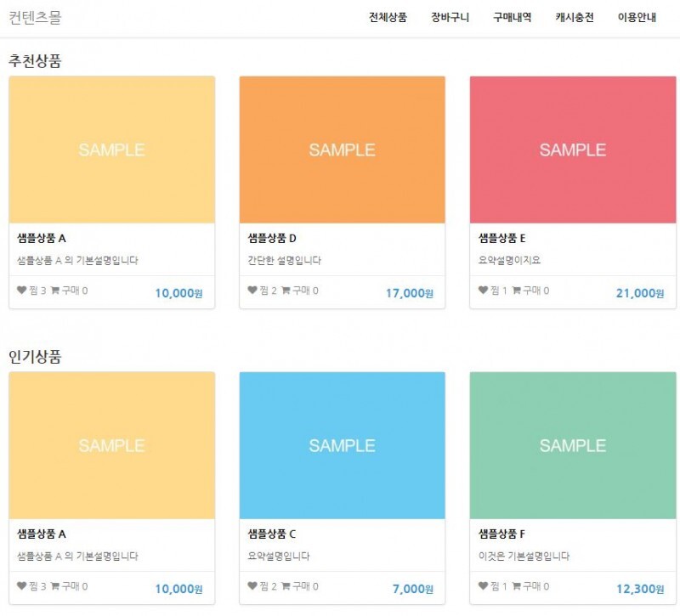The height and width of the screenshot is (616, 680).
Task: Click the 샘플상품 C title link
Action: click(x=271, y=534)
